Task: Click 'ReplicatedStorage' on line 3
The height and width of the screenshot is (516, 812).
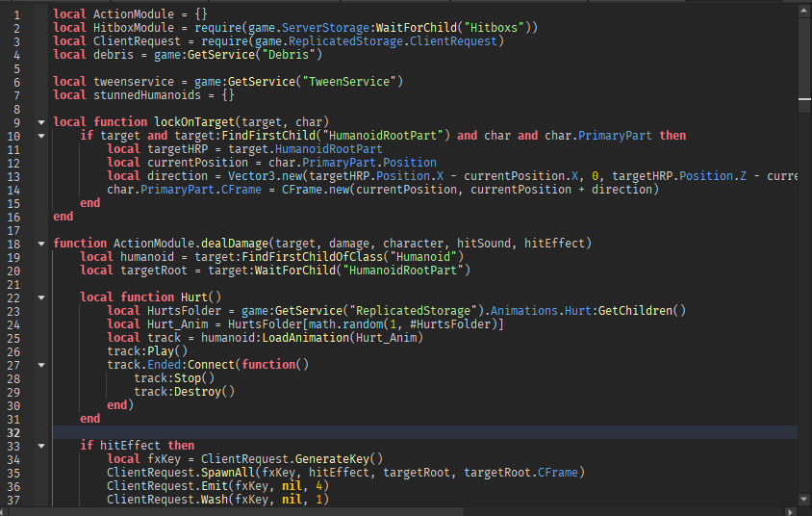Action: [x=344, y=41]
